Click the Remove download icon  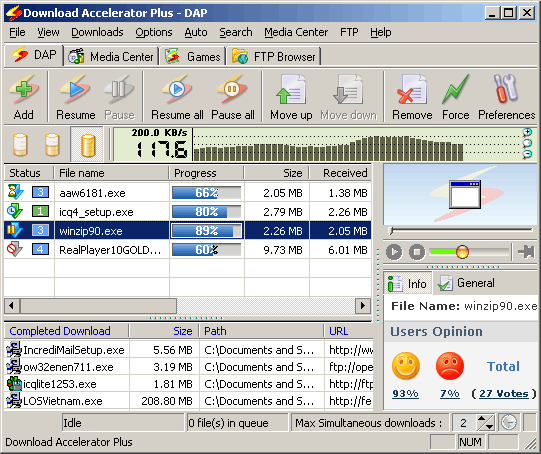[x=412, y=90]
